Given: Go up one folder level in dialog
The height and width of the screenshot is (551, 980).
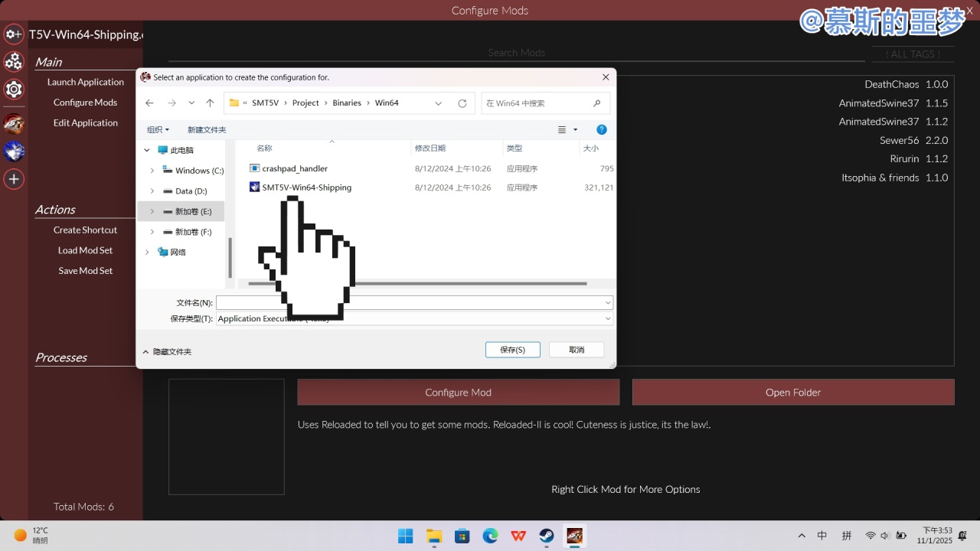Looking at the screenshot, I should click(210, 103).
